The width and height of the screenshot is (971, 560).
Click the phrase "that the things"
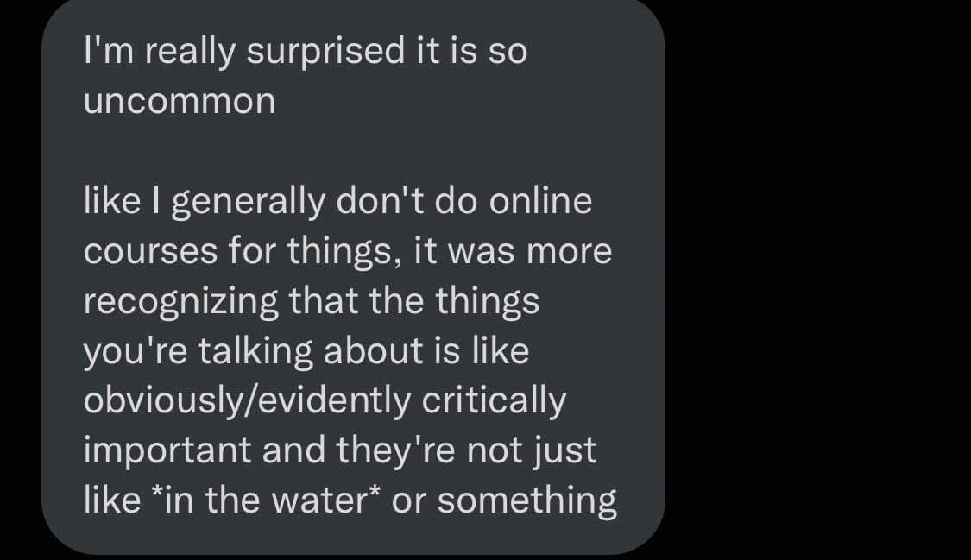pos(413,301)
